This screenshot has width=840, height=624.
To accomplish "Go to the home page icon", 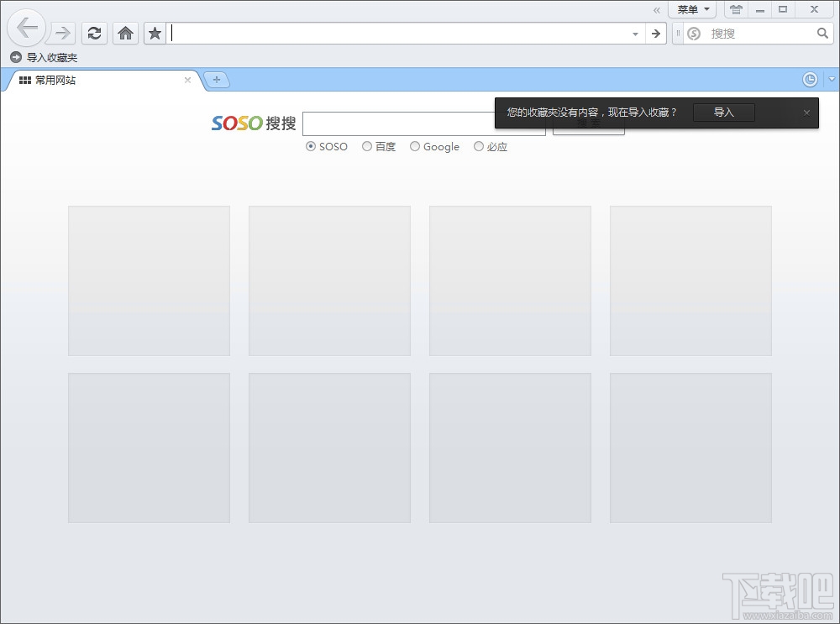I will (125, 34).
